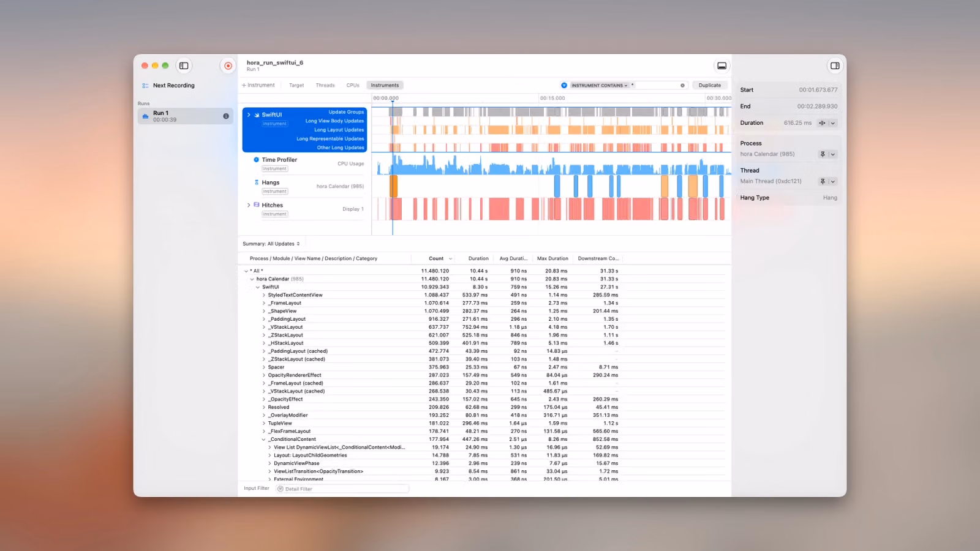980x551 pixels.
Task: Open the Run 1 info button
Action: (x=226, y=116)
